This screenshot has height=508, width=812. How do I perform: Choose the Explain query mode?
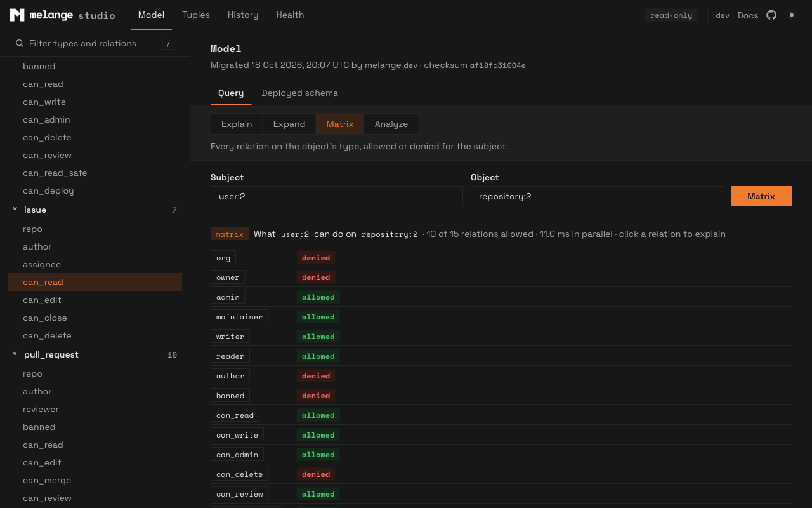coord(237,124)
